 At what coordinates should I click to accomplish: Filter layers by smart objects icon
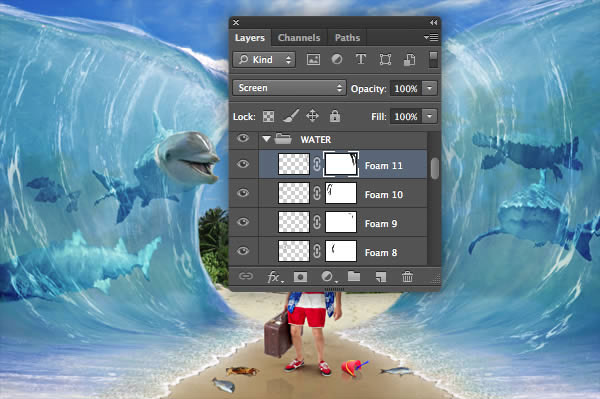click(409, 60)
